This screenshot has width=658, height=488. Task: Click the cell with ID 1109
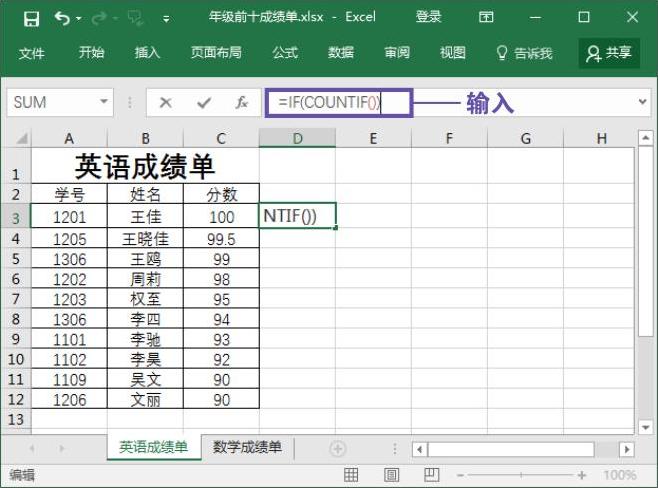point(69,380)
